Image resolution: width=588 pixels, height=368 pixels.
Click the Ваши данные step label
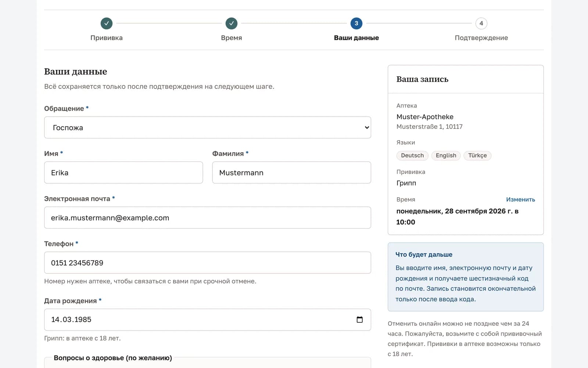click(x=356, y=38)
